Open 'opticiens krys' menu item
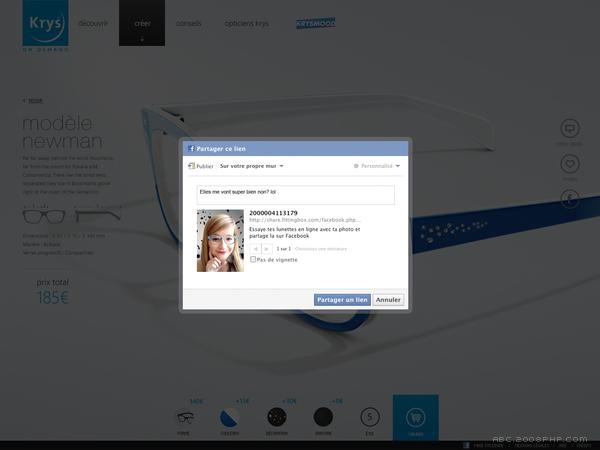Screen dimensions: 600x450 (247, 22)
